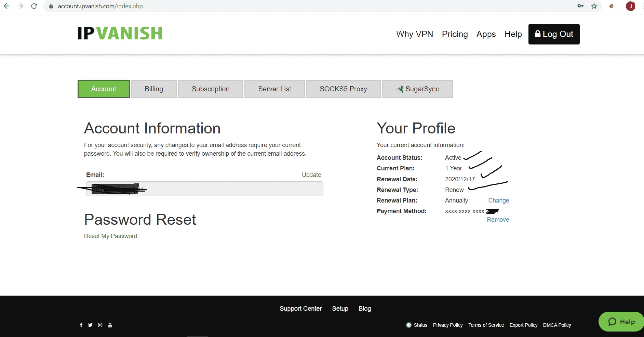Click the '2020/12/17' renewal date value
The image size is (644, 337).
[x=460, y=179]
